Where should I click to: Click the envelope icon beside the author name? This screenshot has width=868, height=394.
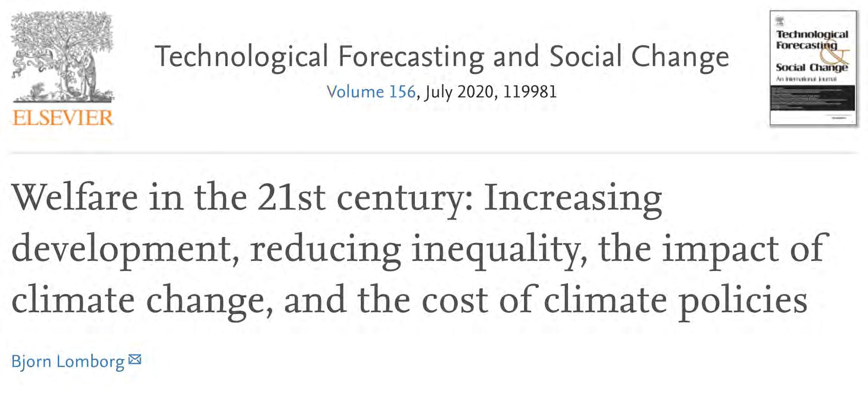(135, 360)
